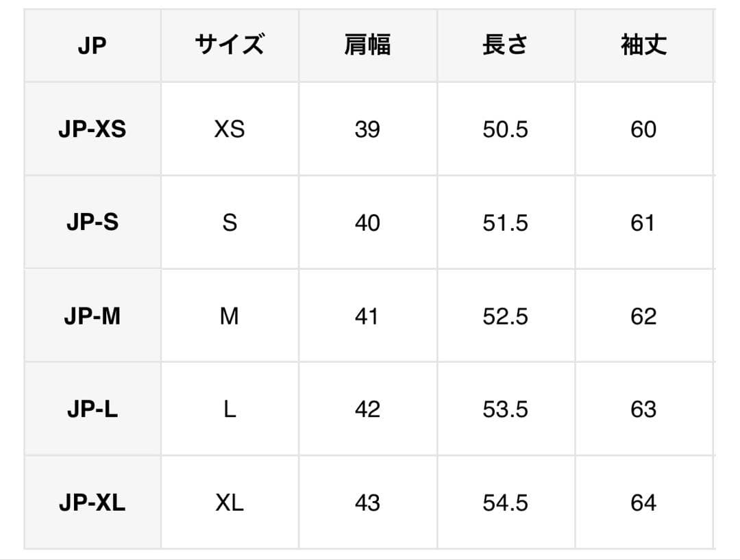Image resolution: width=740 pixels, height=560 pixels.
Task: Select the JP-M row label
Action: click(x=92, y=316)
